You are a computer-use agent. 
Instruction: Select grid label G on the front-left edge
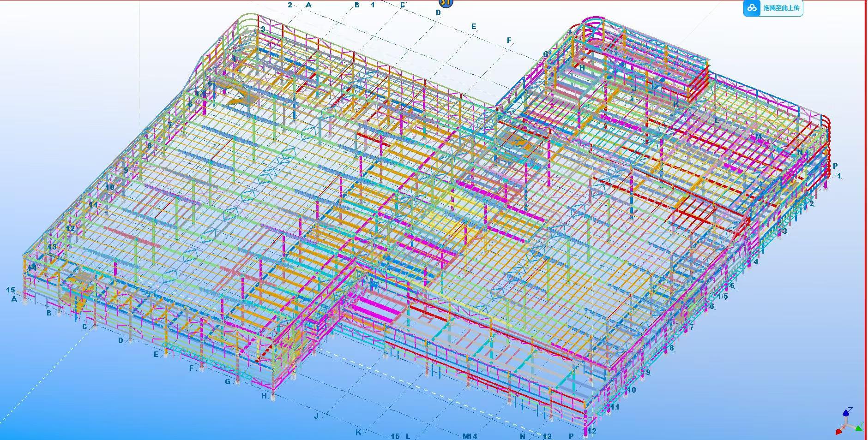click(228, 381)
